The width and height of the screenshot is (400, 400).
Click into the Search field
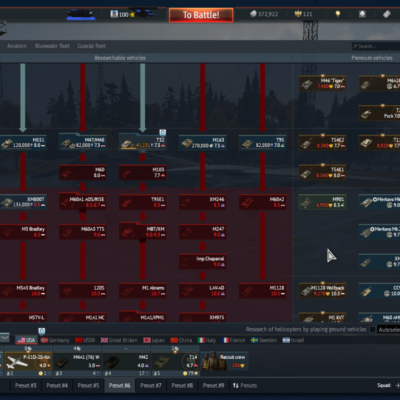pos(376,46)
